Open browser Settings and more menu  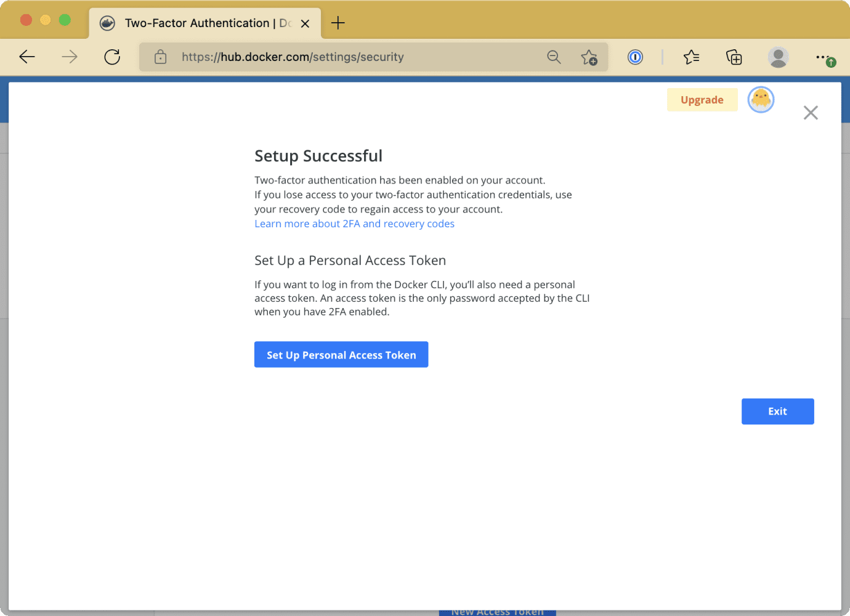825,58
